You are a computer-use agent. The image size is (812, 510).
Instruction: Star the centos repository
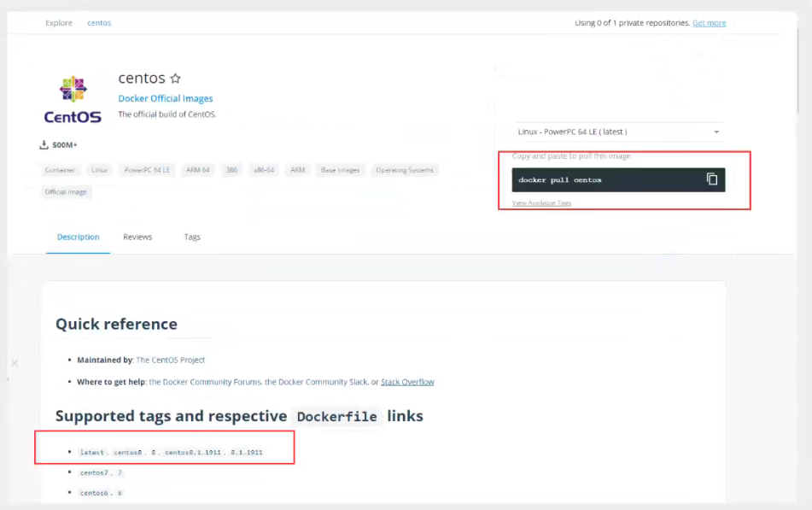pyautogui.click(x=176, y=79)
